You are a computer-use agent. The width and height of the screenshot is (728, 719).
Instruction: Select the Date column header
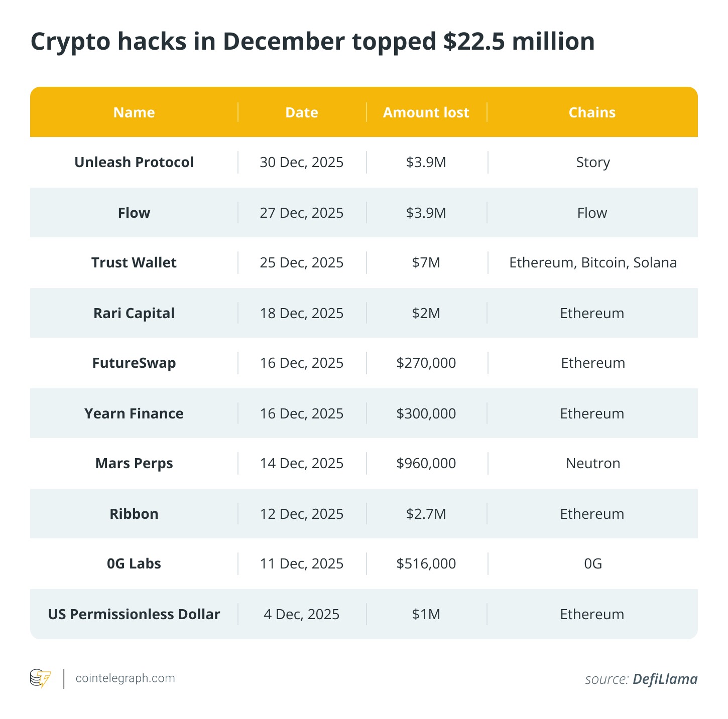[x=302, y=112]
